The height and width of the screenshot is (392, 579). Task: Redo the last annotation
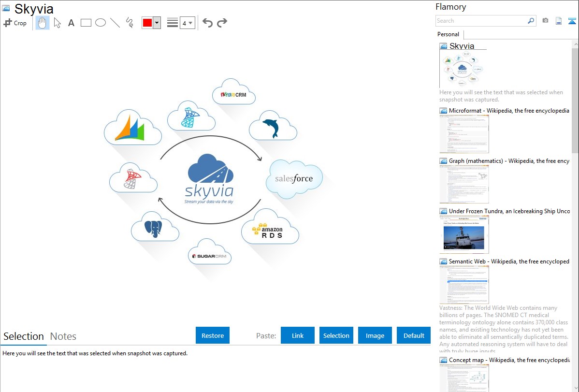[x=222, y=23]
